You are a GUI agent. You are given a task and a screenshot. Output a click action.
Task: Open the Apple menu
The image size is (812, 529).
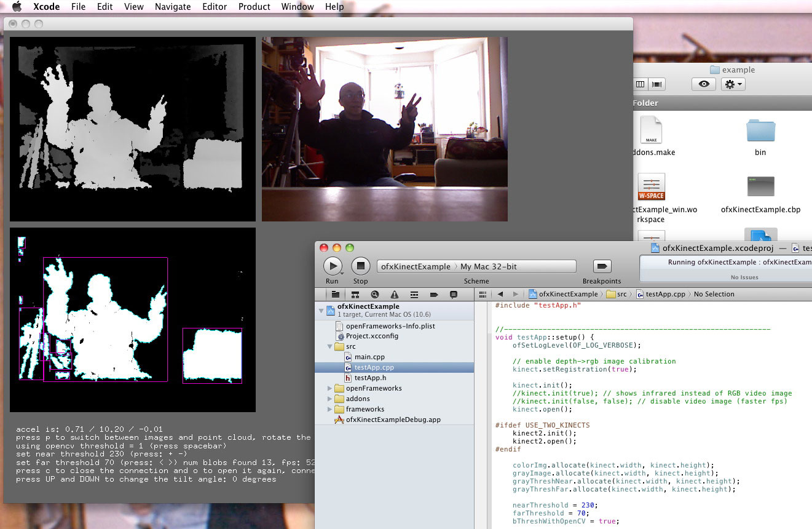coord(17,7)
